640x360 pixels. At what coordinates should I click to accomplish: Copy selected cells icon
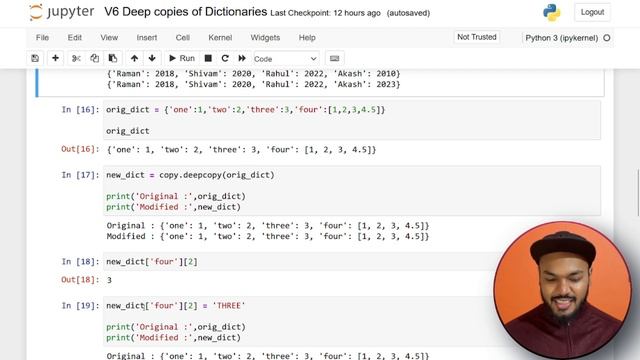click(94, 58)
